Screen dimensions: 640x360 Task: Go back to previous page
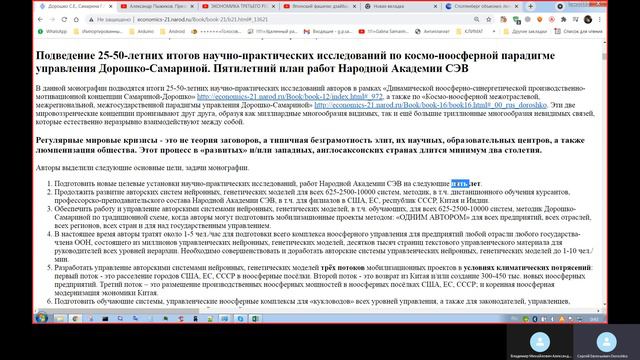40,19
